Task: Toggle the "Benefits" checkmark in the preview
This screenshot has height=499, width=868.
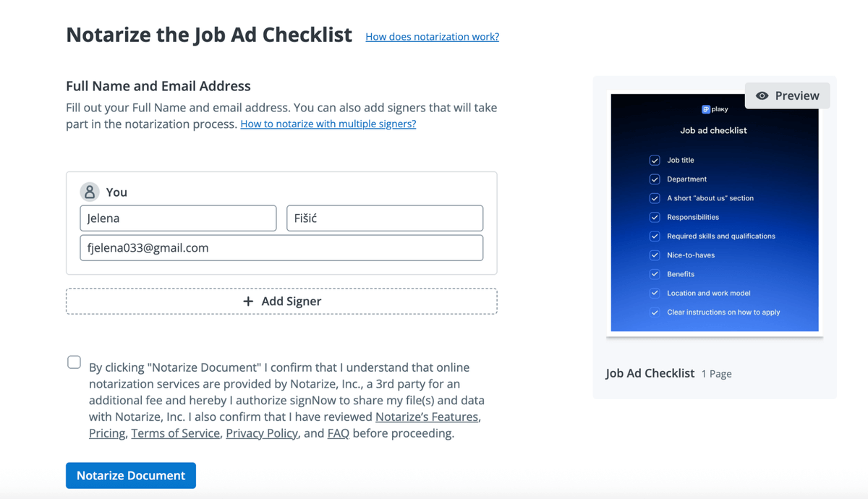Action: point(654,273)
